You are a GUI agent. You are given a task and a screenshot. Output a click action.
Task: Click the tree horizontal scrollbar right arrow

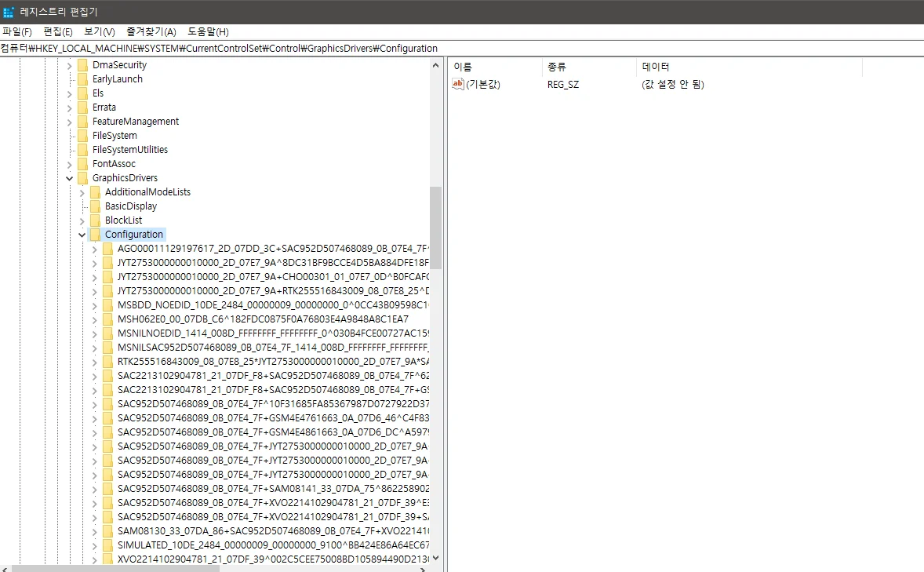tap(423, 569)
